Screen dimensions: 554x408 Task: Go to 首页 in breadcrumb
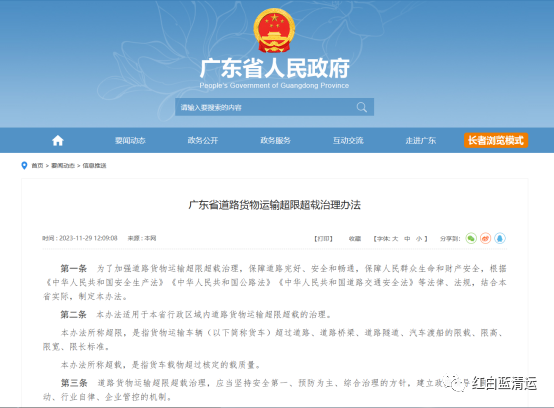point(37,166)
